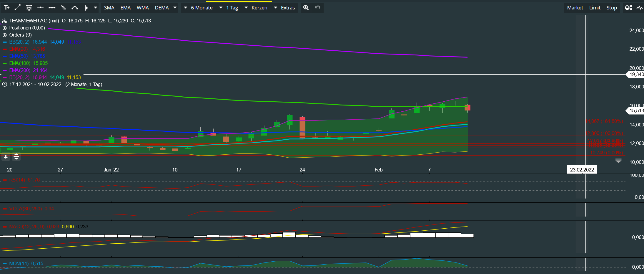
Task: Click the Market order button
Action: (x=575, y=8)
